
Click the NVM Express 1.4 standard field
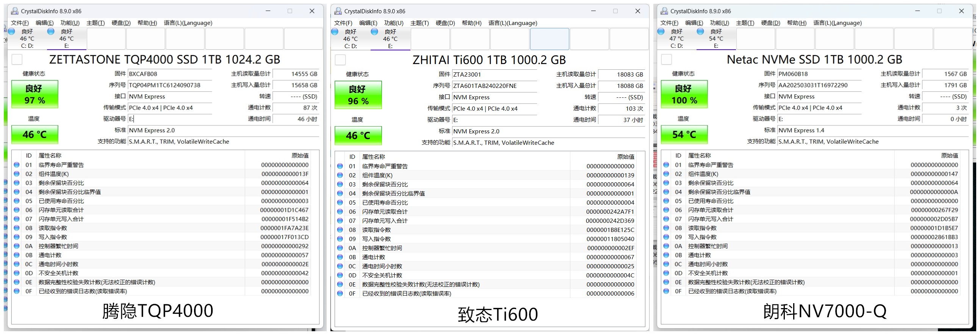pos(873,130)
